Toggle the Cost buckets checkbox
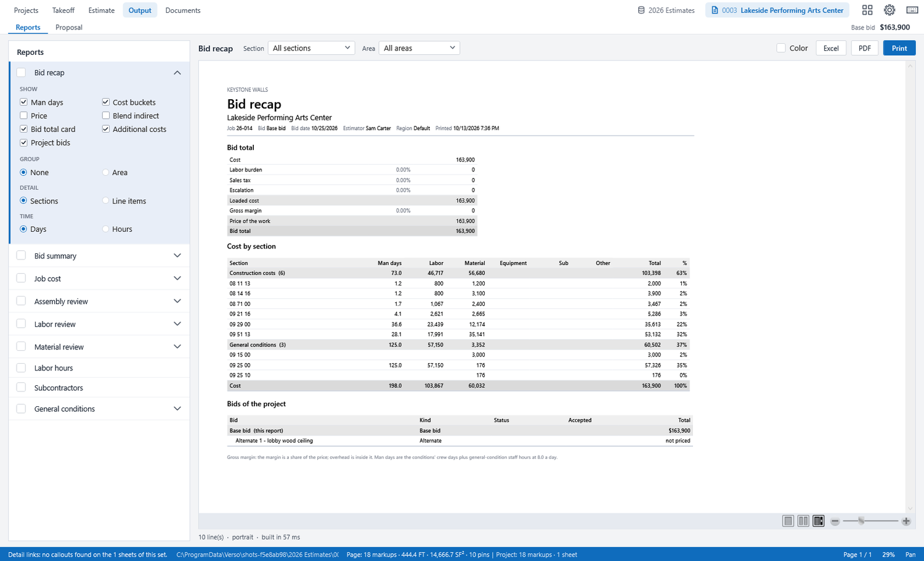 click(106, 102)
